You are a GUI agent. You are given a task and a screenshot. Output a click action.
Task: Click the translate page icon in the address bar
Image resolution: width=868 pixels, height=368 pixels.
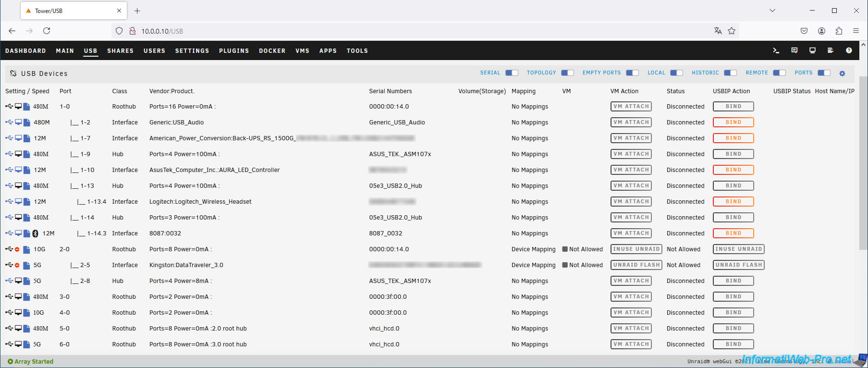pyautogui.click(x=718, y=31)
